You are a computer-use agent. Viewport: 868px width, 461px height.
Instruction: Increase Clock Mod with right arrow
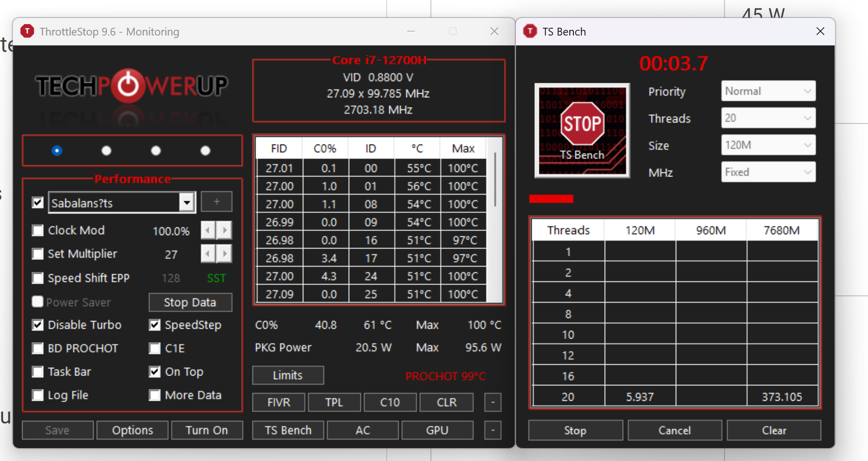tap(224, 230)
